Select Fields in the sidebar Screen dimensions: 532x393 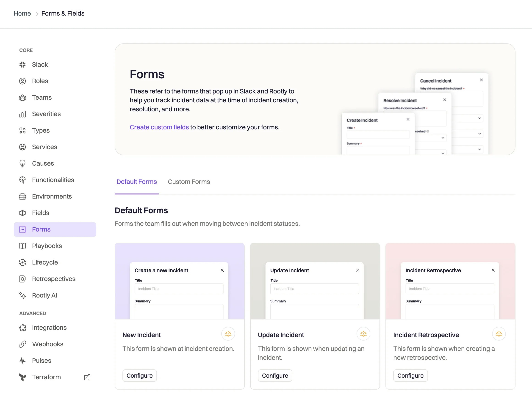pos(55,213)
